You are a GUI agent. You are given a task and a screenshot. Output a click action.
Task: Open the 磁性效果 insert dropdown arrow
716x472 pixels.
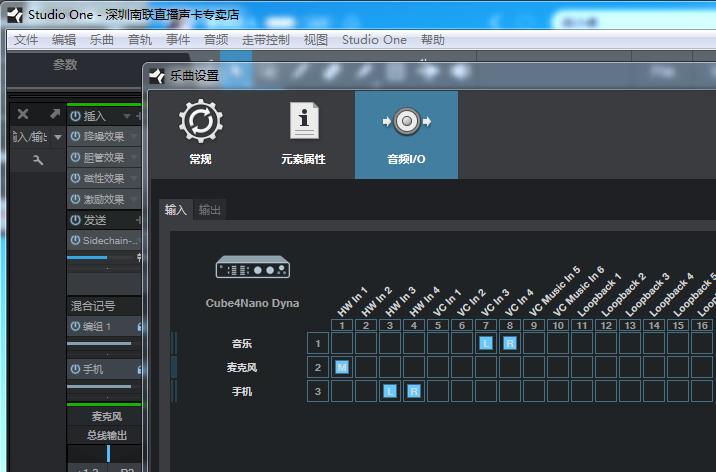click(x=134, y=178)
